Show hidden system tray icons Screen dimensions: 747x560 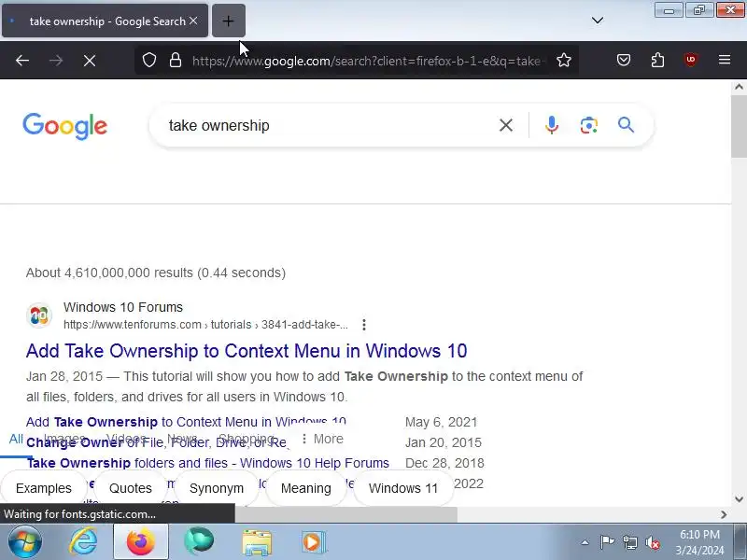tap(585, 542)
